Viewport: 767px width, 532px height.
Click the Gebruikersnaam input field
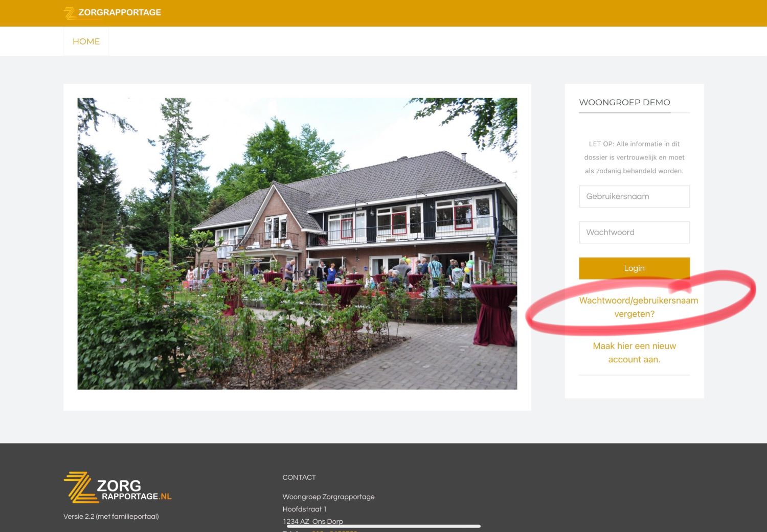[x=634, y=196]
